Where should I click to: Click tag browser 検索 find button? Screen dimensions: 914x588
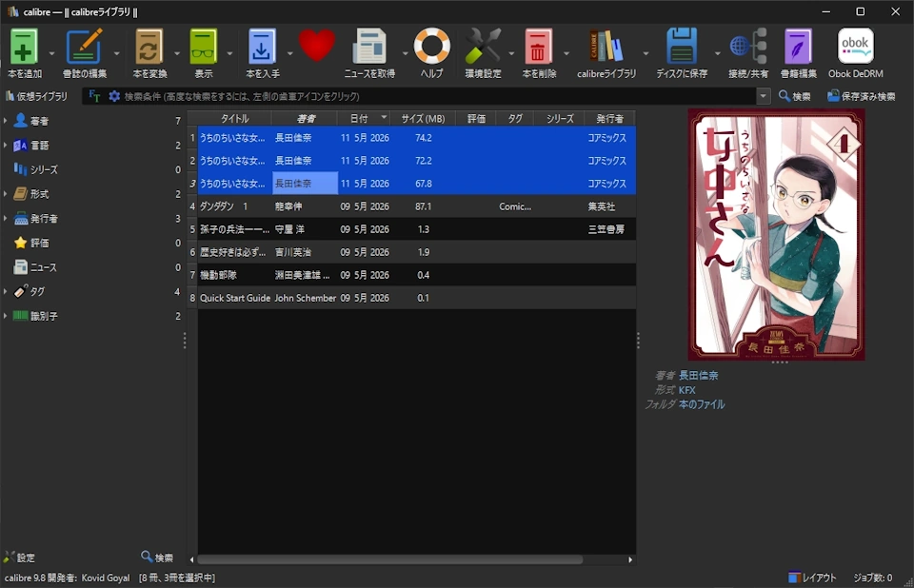pyautogui.click(x=157, y=558)
